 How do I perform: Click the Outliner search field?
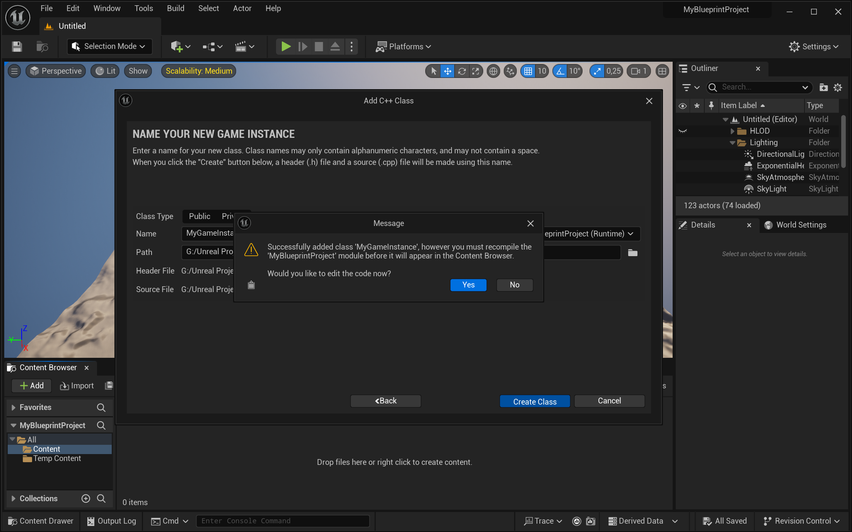tap(759, 87)
